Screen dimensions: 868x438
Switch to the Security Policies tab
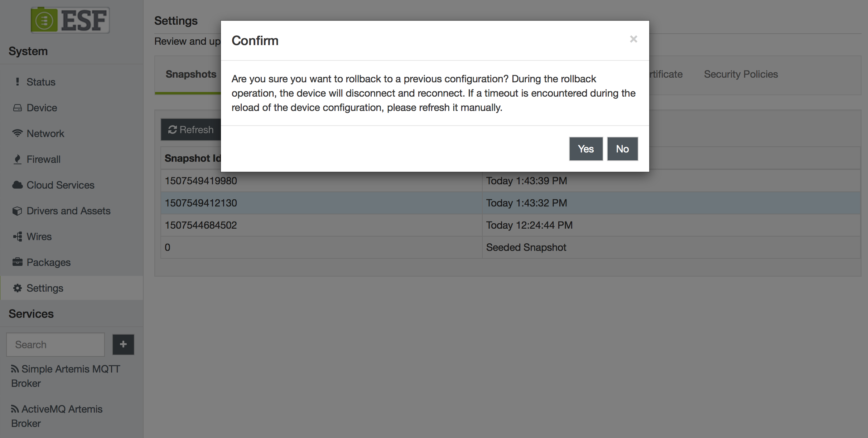741,74
